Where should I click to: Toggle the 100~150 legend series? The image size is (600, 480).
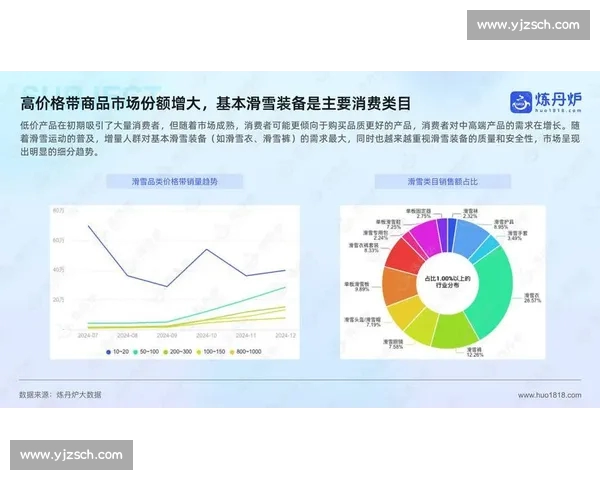coord(210,351)
